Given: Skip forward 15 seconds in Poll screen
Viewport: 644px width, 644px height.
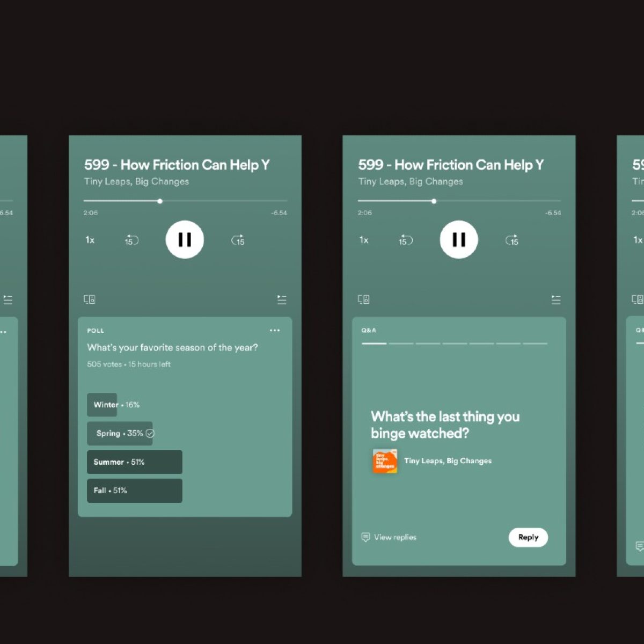Looking at the screenshot, I should (238, 240).
